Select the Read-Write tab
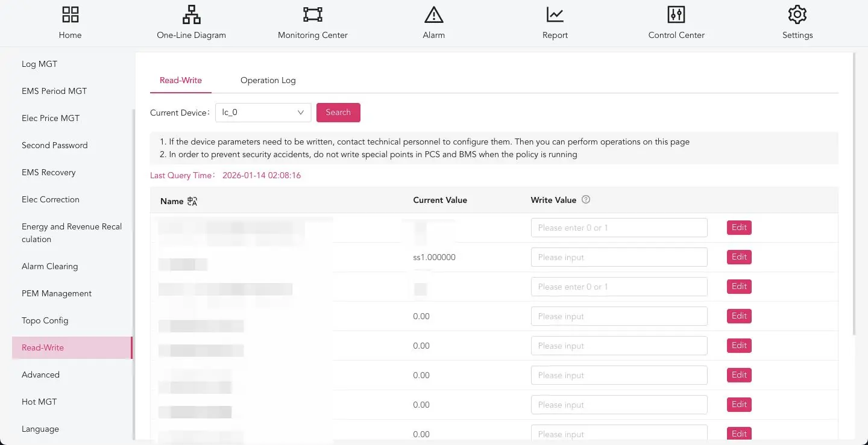The image size is (868, 445). (181, 80)
